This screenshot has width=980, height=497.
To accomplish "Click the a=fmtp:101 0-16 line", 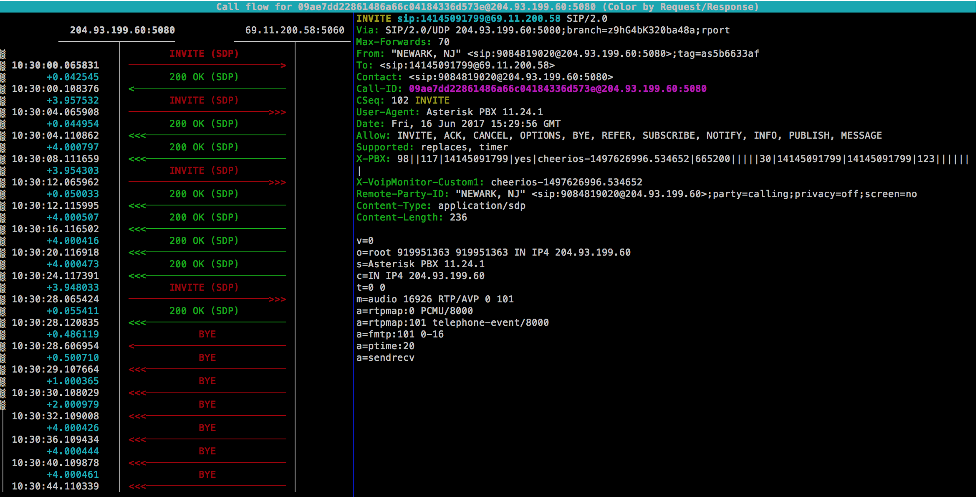I will [x=400, y=334].
